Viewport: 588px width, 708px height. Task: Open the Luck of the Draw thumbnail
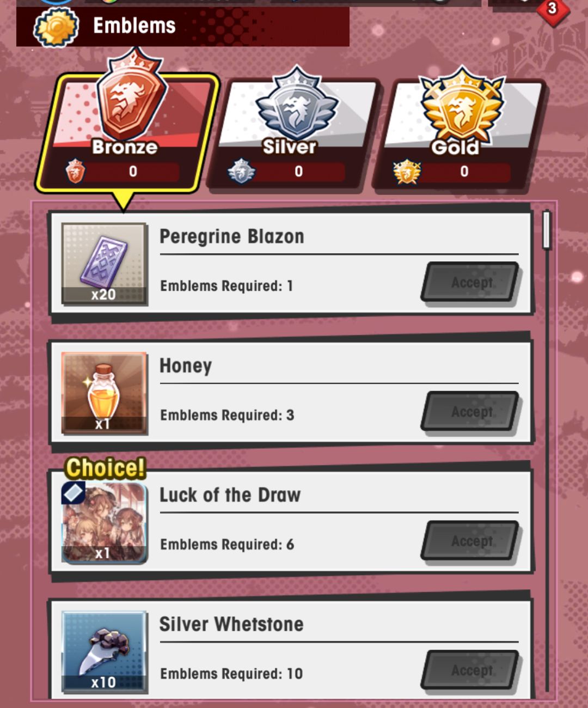click(x=104, y=522)
